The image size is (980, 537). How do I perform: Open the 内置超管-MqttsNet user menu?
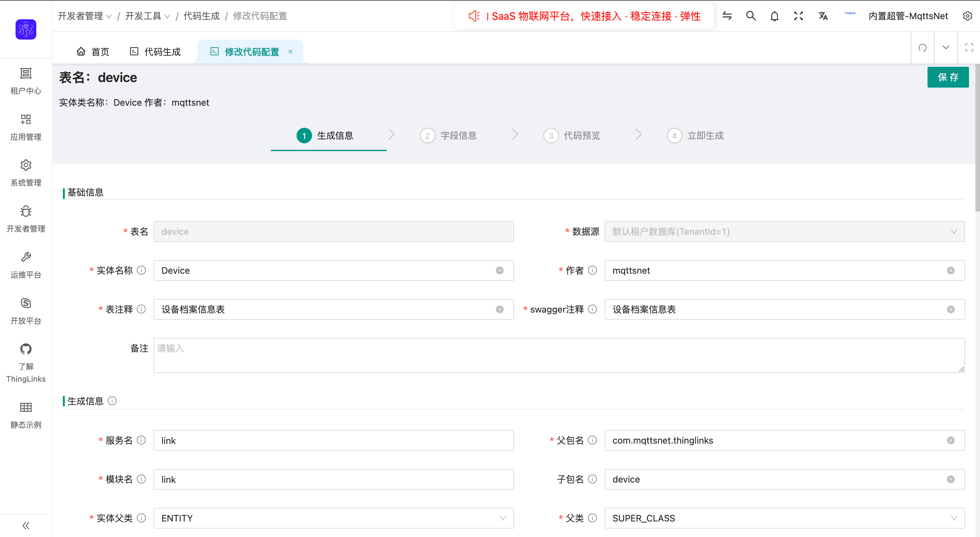click(x=908, y=16)
